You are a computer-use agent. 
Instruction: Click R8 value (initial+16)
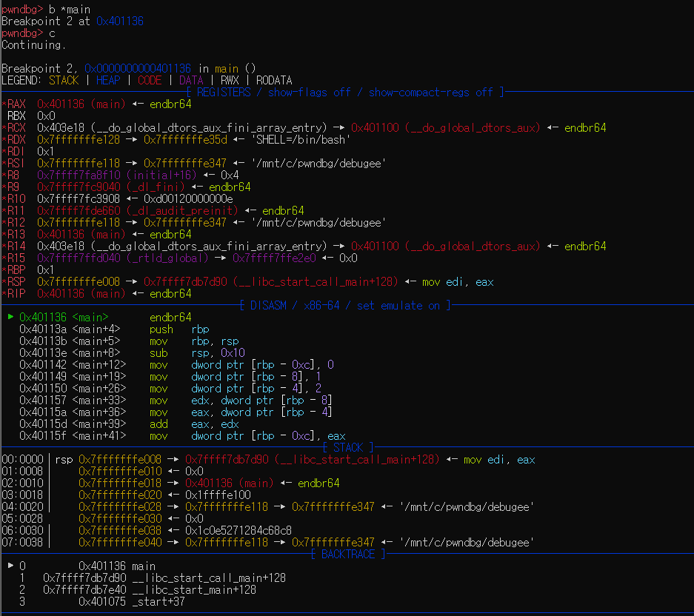161,175
